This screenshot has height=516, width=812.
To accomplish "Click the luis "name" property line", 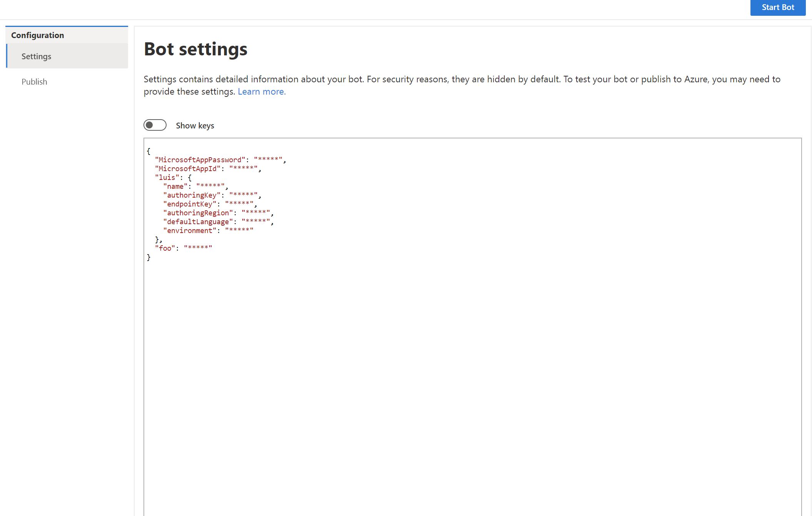I will point(175,186).
